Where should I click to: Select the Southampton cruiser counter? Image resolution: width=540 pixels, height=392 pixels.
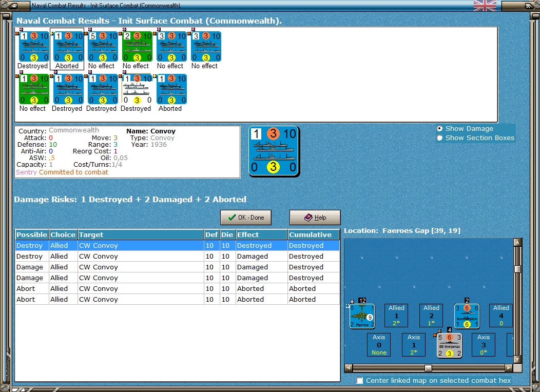click(467, 316)
